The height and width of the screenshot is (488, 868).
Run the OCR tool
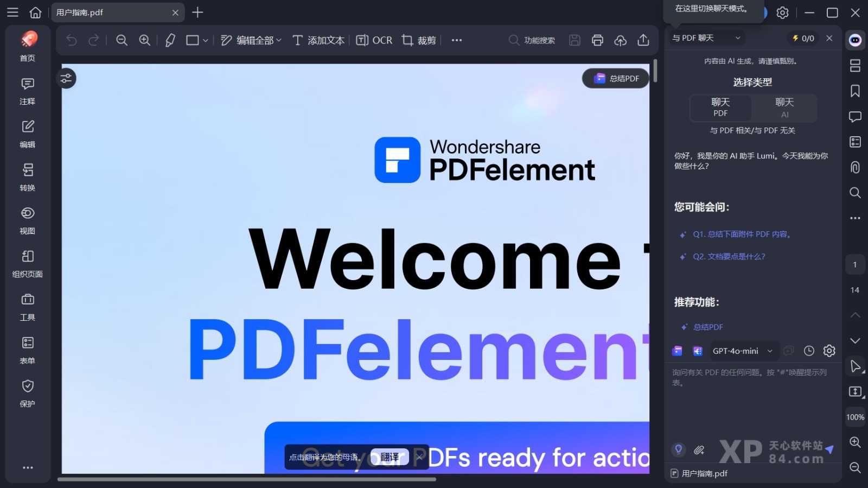pos(374,40)
